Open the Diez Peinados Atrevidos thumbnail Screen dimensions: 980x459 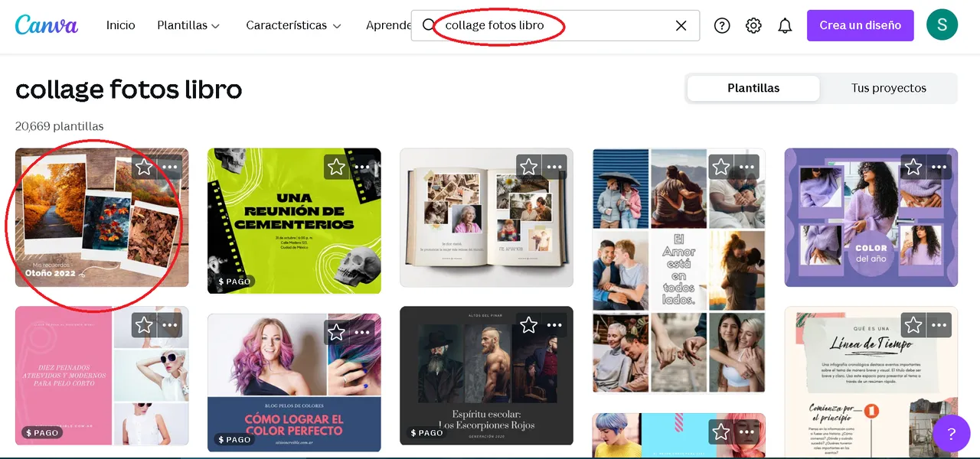102,376
